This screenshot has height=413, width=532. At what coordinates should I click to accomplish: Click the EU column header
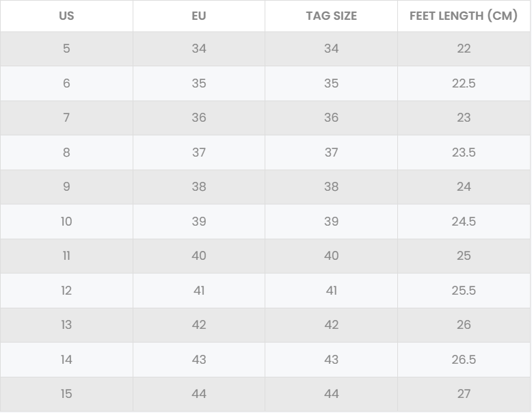(199, 16)
